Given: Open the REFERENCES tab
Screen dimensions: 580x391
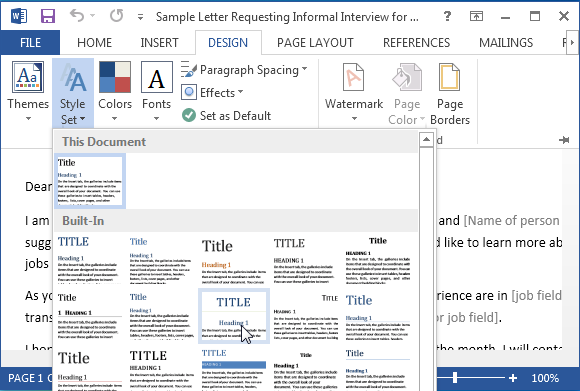Looking at the screenshot, I should [x=417, y=43].
